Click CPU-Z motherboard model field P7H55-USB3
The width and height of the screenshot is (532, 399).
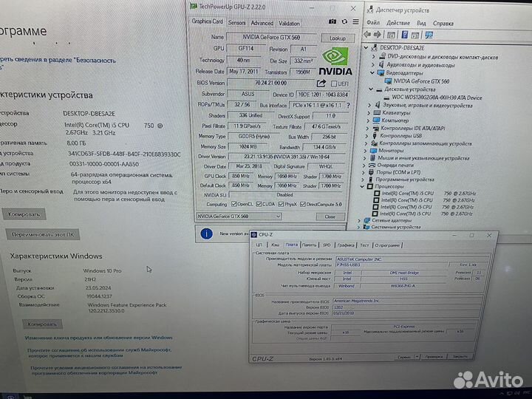click(391, 265)
